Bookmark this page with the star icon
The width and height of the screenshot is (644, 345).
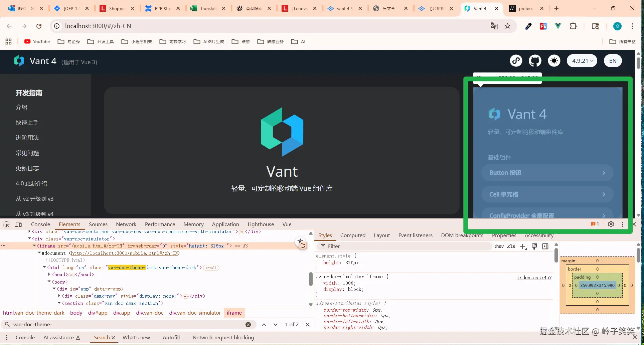coord(508,26)
